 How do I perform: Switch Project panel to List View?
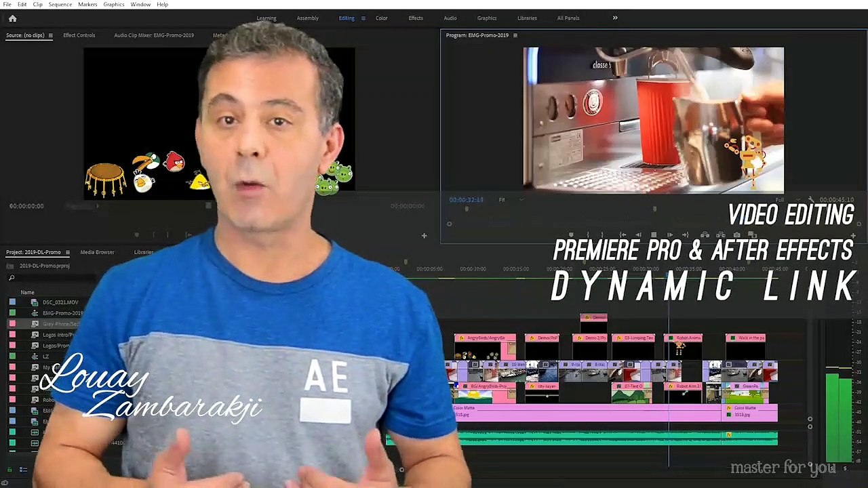tap(23, 469)
